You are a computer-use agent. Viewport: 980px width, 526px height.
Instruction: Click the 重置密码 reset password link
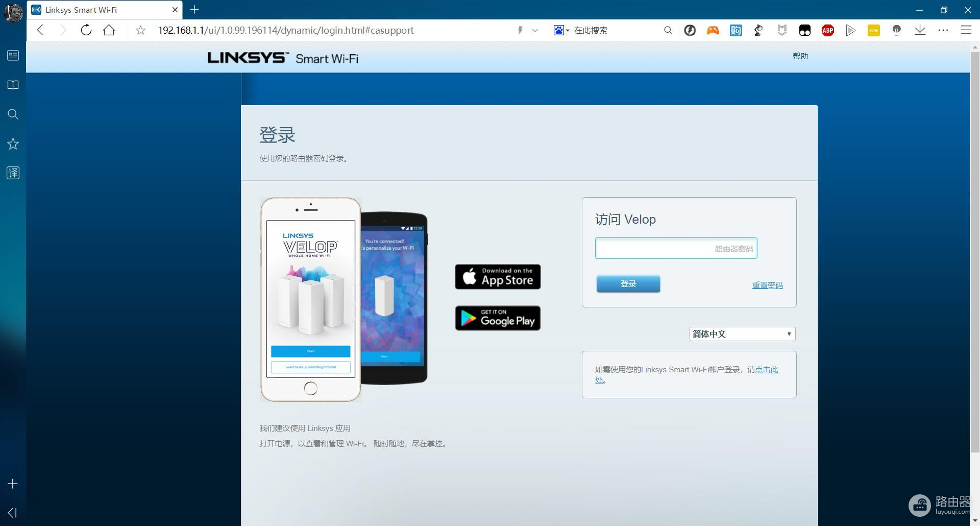(x=767, y=285)
